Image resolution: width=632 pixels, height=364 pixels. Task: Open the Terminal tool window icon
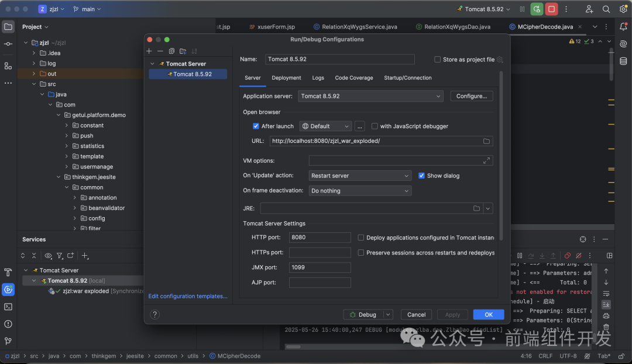click(x=8, y=307)
